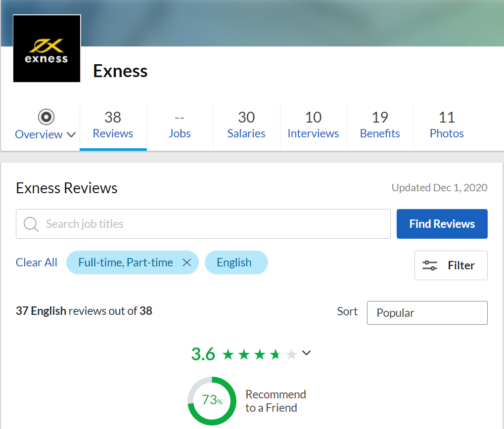
Task: Click the Clear All link
Action: pos(37,262)
